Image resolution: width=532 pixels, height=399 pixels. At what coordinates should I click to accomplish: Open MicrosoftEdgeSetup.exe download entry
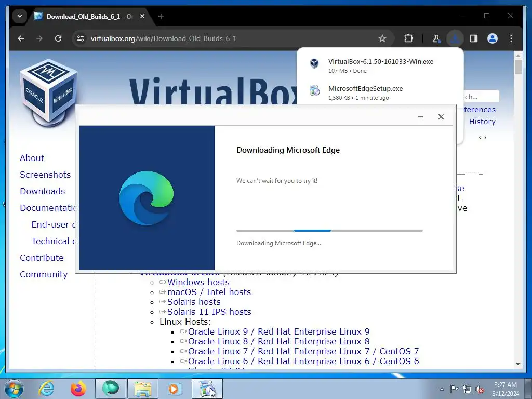(380, 92)
